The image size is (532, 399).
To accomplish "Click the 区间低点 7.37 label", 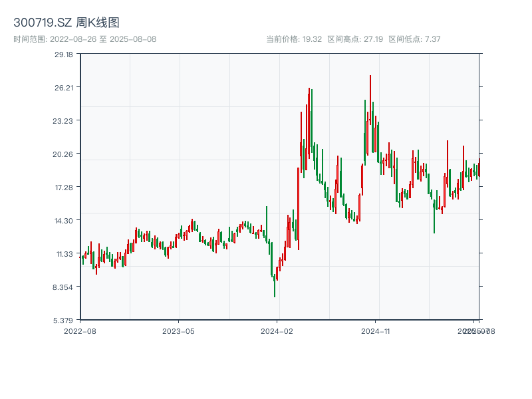I will pos(414,39).
